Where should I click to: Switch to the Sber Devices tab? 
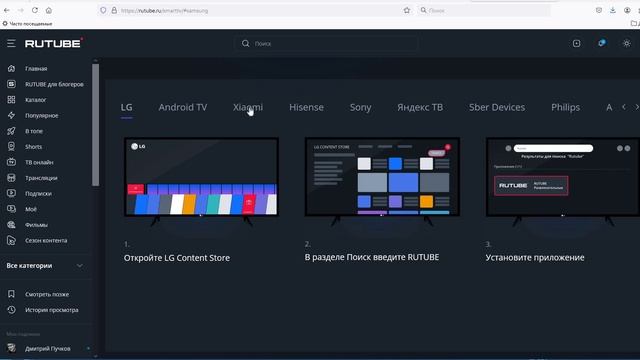[x=497, y=107]
